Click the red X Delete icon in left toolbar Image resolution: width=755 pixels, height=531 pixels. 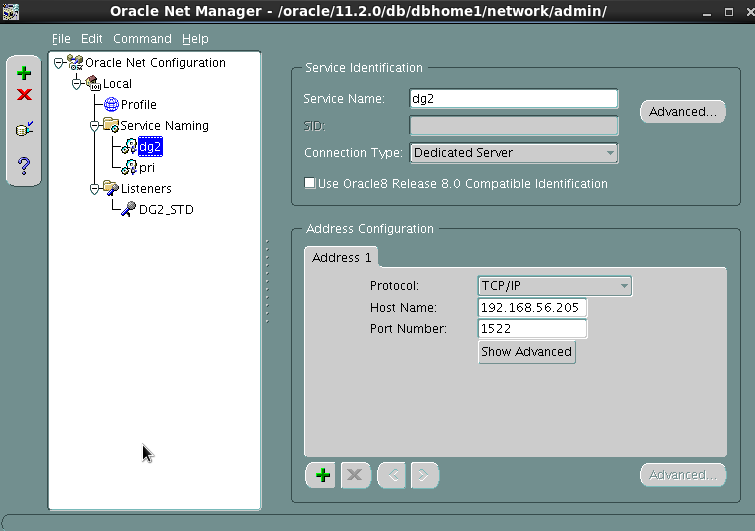pos(24,94)
